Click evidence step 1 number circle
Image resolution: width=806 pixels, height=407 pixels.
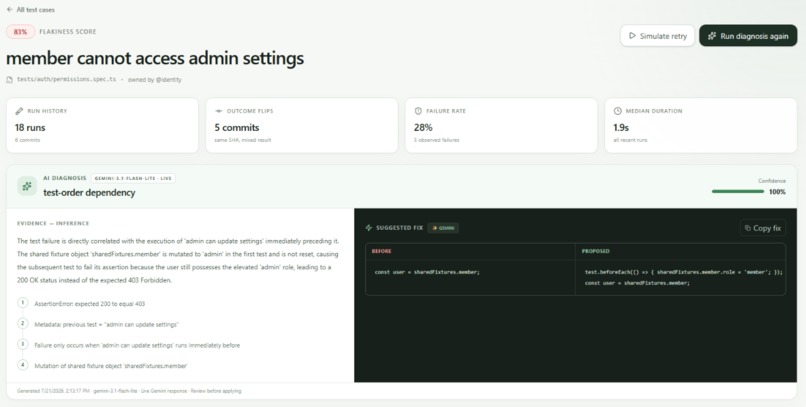(23, 303)
